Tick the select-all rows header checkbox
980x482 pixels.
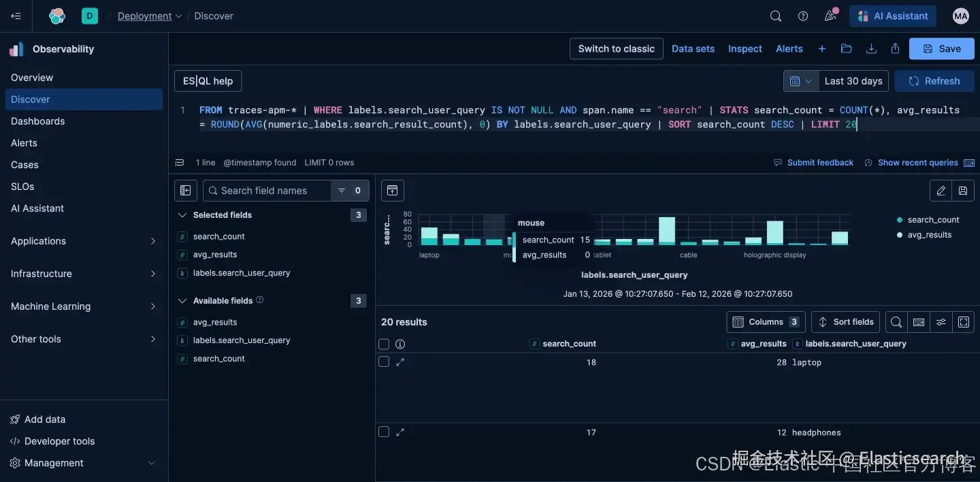coord(384,344)
